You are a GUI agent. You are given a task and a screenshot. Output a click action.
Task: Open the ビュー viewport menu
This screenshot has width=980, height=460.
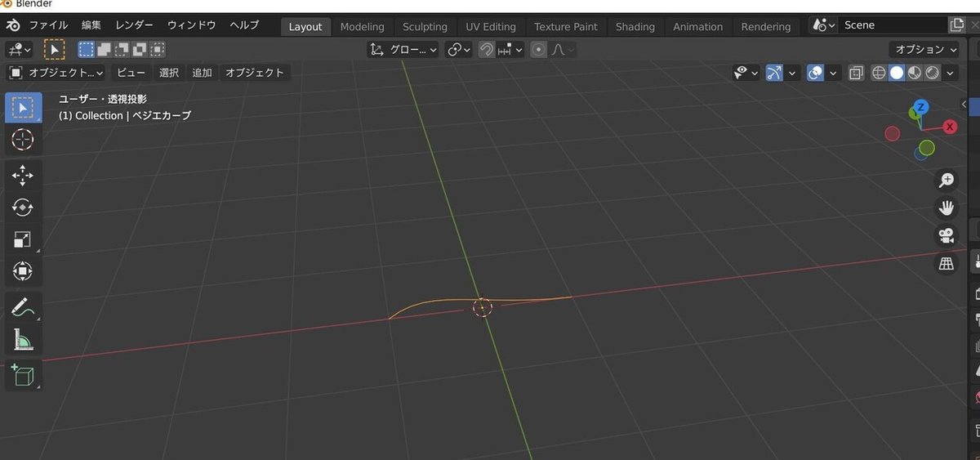[x=131, y=73]
